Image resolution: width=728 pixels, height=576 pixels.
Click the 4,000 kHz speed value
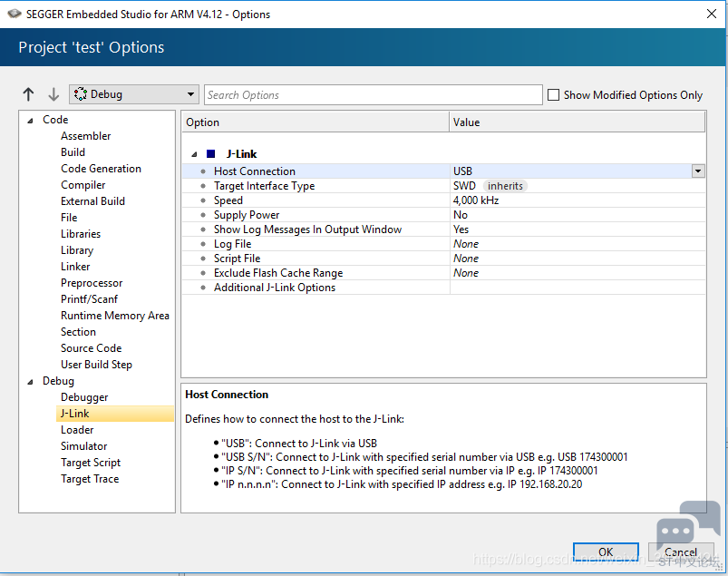coord(476,200)
